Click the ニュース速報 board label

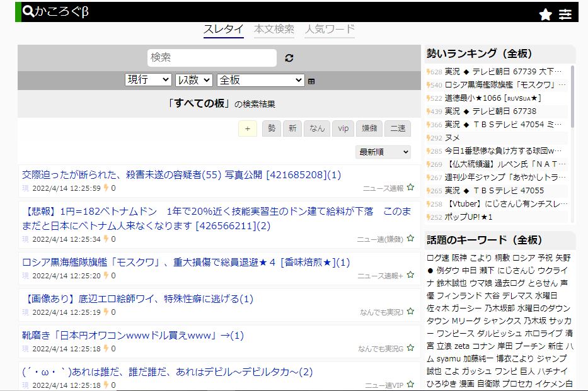click(383, 188)
